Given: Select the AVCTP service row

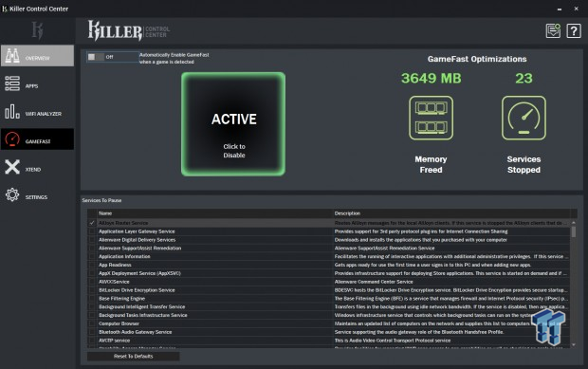Looking at the screenshot, I should [x=328, y=341].
